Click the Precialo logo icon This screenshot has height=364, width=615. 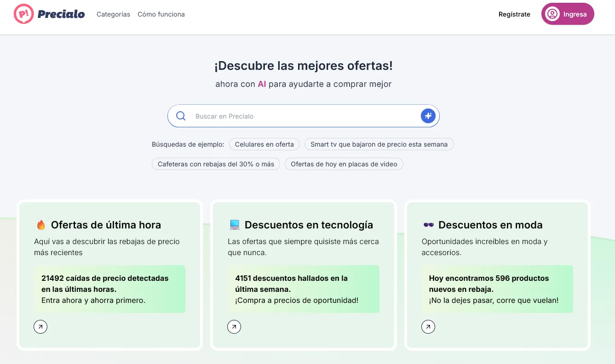[x=23, y=14]
